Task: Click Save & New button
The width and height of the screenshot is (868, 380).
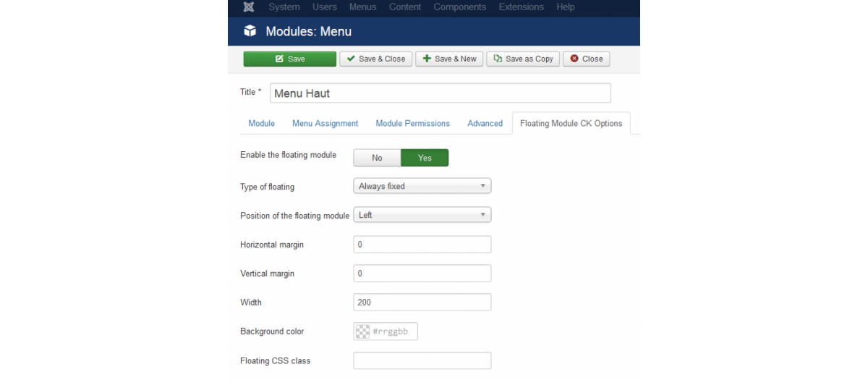Action: [449, 59]
